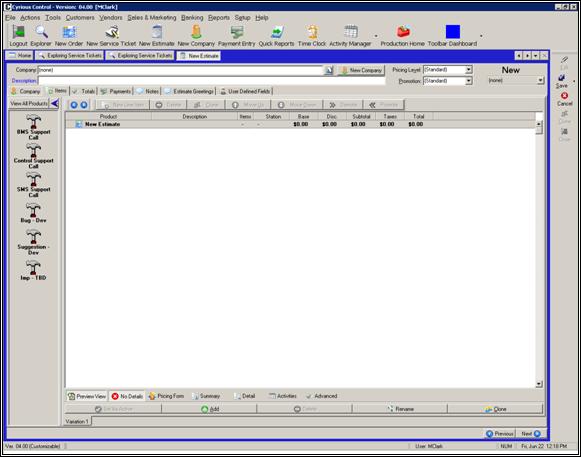
Task: Toggle the No Details view
Action: 127,396
